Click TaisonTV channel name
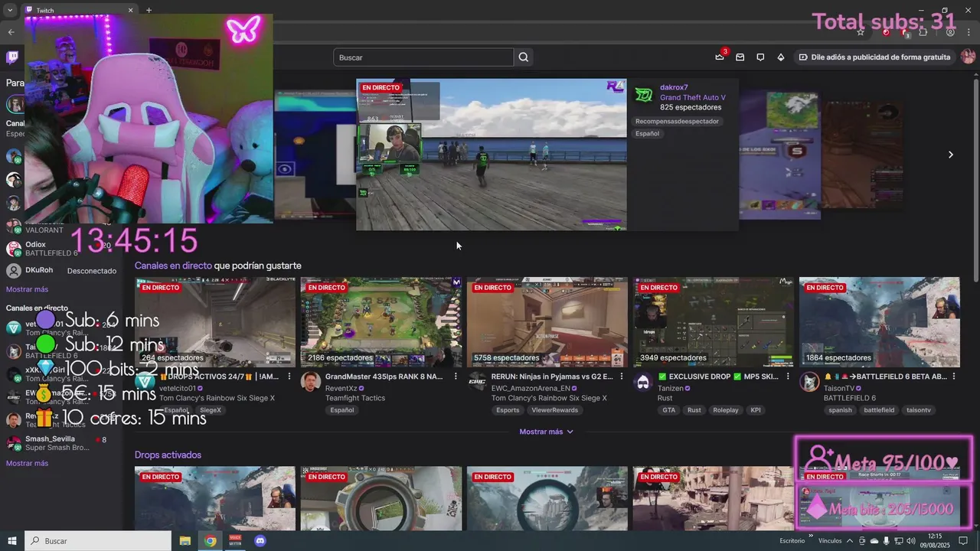 coord(841,388)
